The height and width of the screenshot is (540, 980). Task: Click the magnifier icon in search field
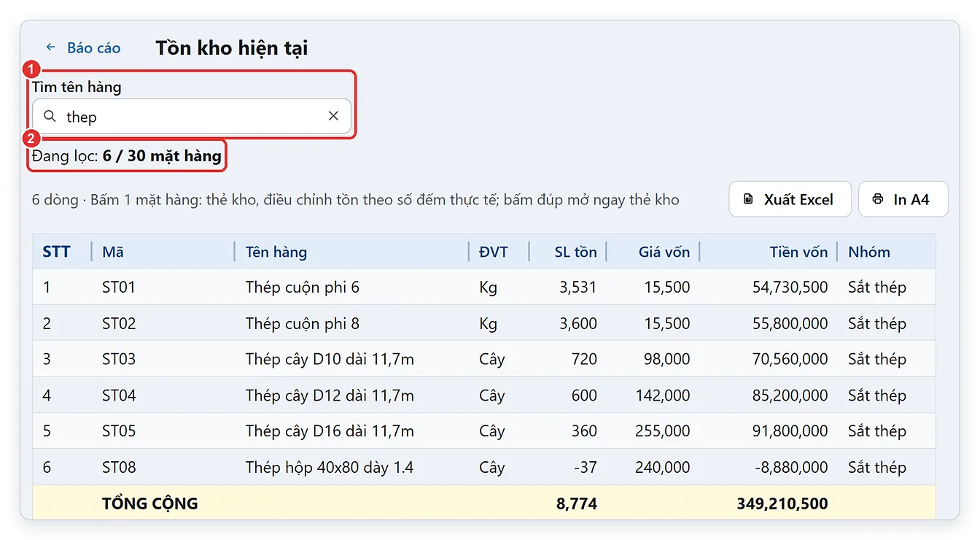(50, 116)
